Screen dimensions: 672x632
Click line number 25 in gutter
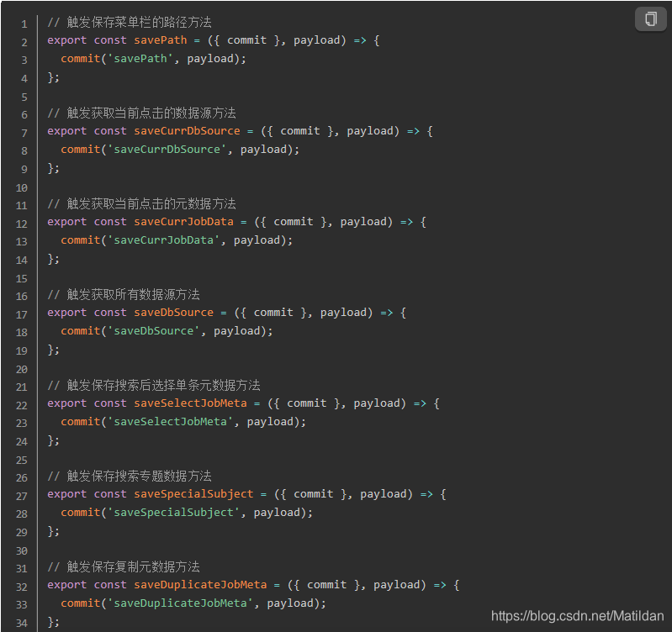[21, 461]
